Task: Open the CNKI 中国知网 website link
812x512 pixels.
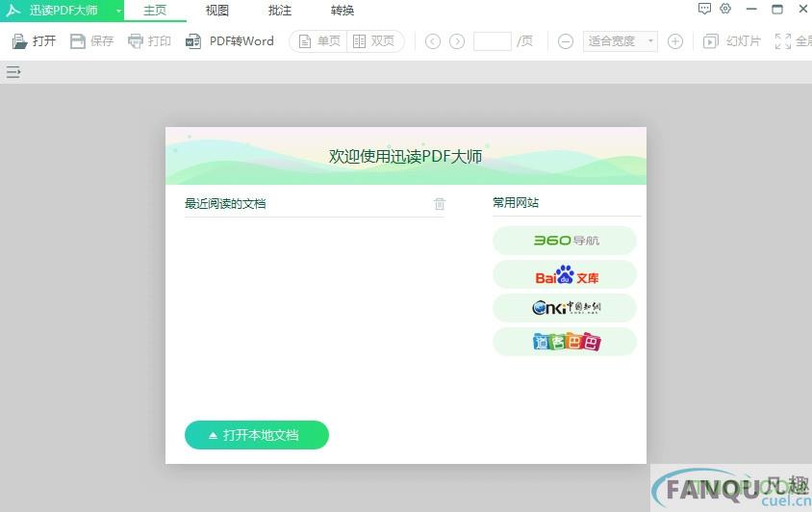Action: [x=565, y=308]
